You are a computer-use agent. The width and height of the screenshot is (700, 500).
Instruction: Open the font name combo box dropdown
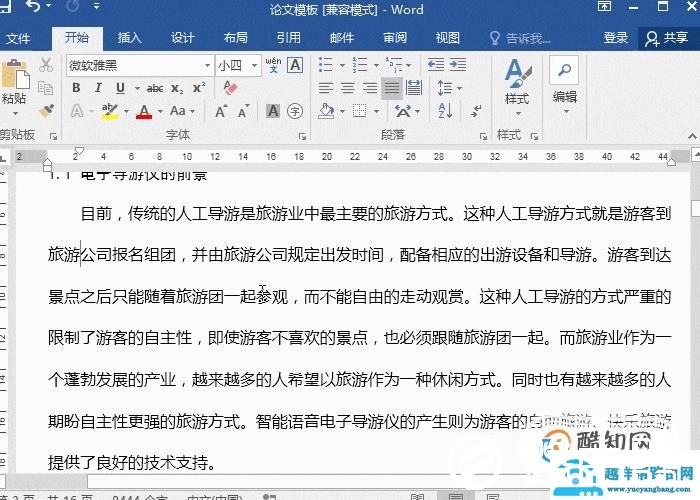click(208, 66)
